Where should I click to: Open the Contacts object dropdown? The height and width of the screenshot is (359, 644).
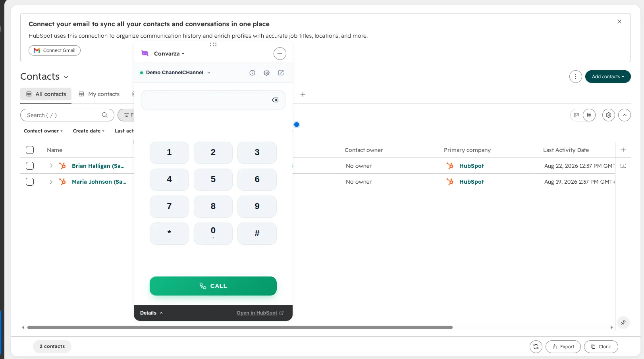tap(44, 77)
